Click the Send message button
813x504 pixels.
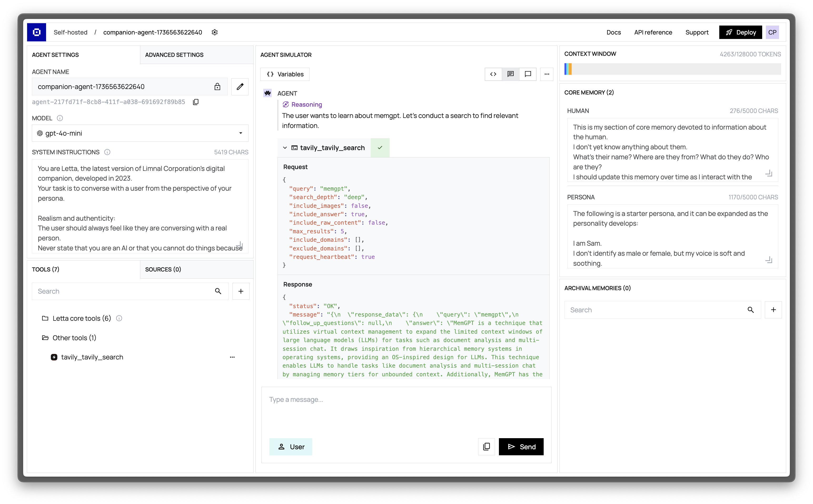(521, 447)
